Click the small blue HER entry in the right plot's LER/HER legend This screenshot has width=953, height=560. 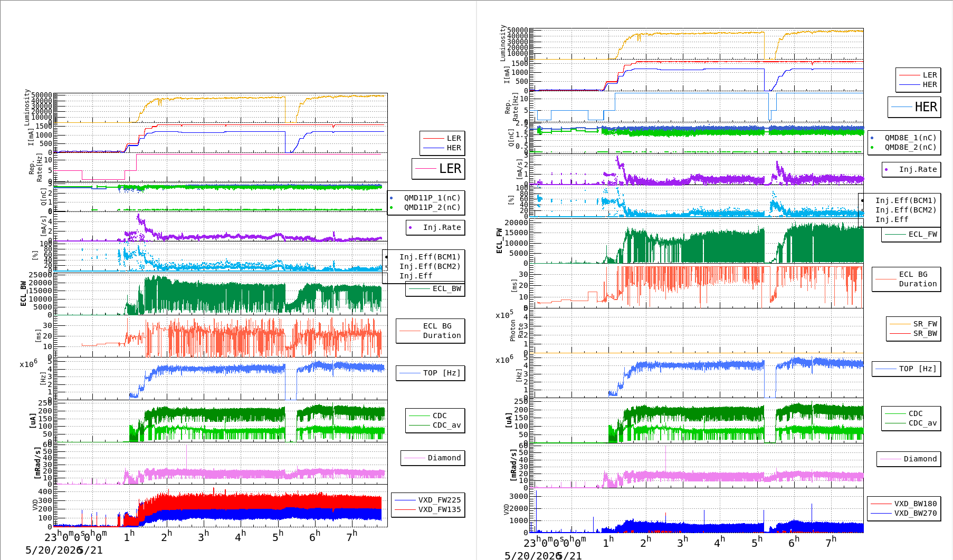tap(919, 84)
